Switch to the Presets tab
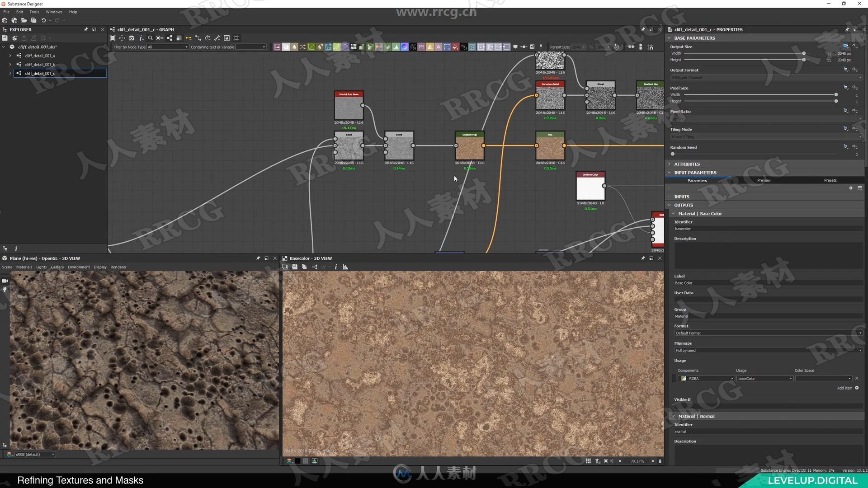This screenshot has width=868, height=488. (830, 180)
